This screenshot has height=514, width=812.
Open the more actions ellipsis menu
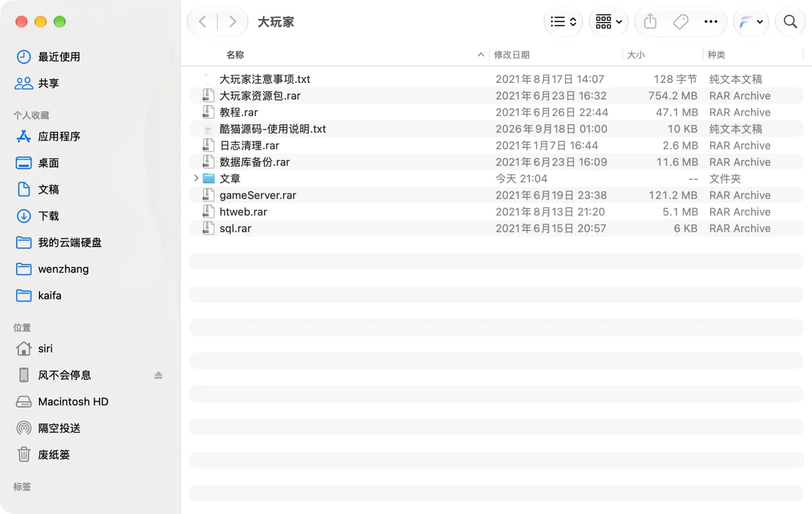pos(710,22)
